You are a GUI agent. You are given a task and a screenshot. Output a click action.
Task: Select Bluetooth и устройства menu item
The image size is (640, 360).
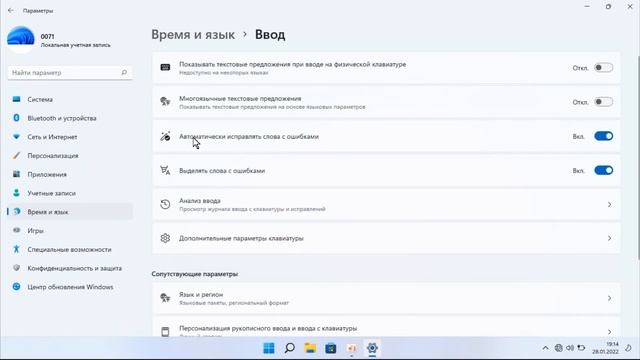[x=70, y=118]
